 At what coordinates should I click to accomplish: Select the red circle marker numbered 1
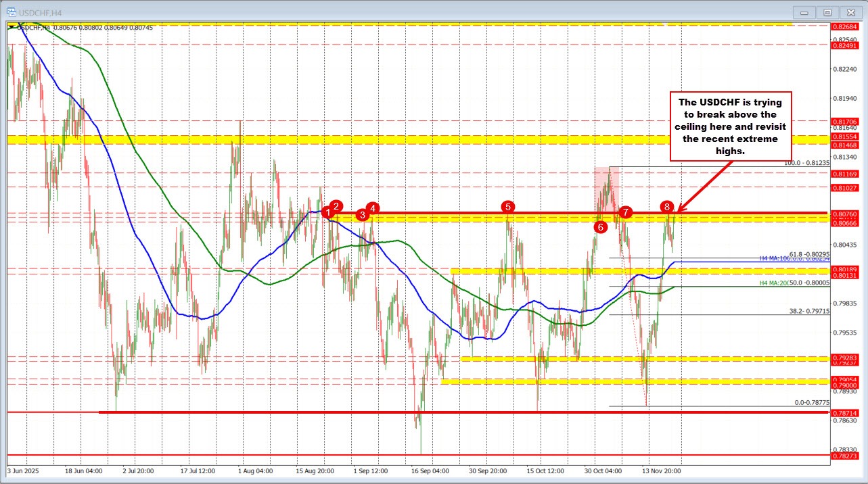point(329,212)
